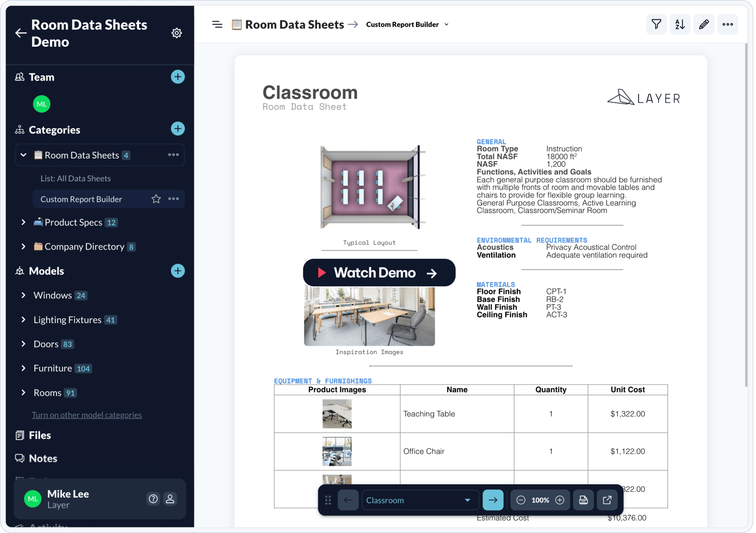Click the Office Chair product image

pos(337,451)
